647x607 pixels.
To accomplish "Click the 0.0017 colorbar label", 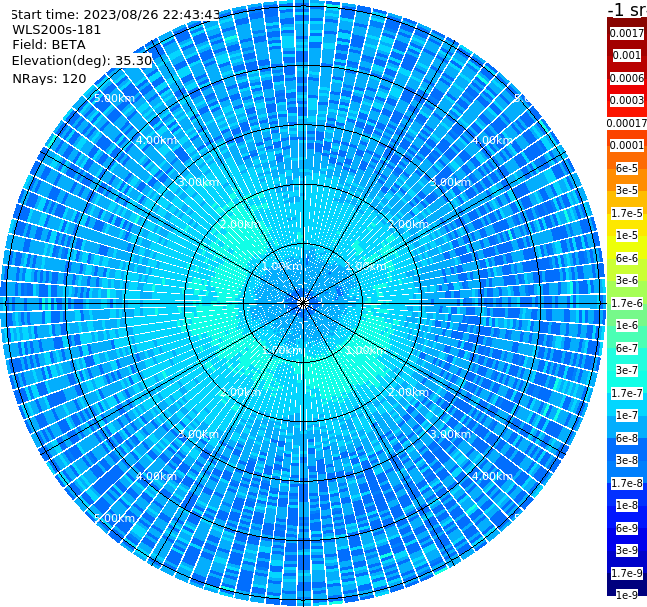I will [x=627, y=33].
